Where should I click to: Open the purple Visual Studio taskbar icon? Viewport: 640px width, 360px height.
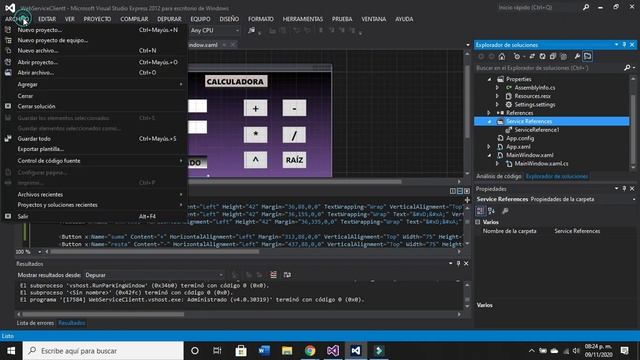333,351
